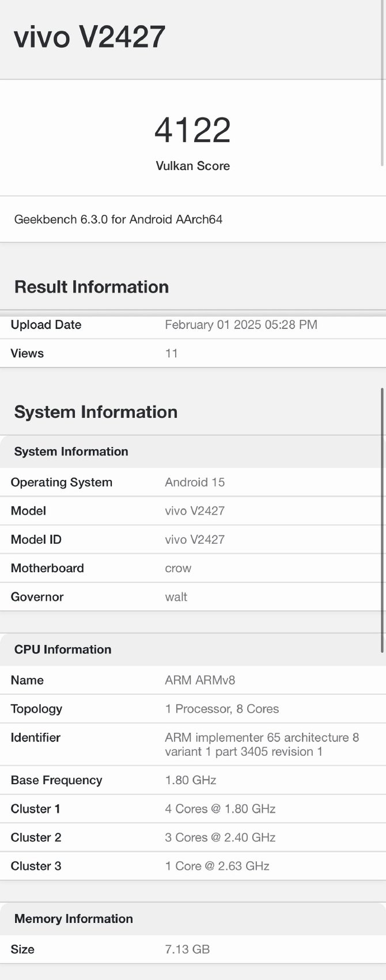The width and height of the screenshot is (386, 980).
Task: Click the Result Information heading
Action: (x=91, y=286)
